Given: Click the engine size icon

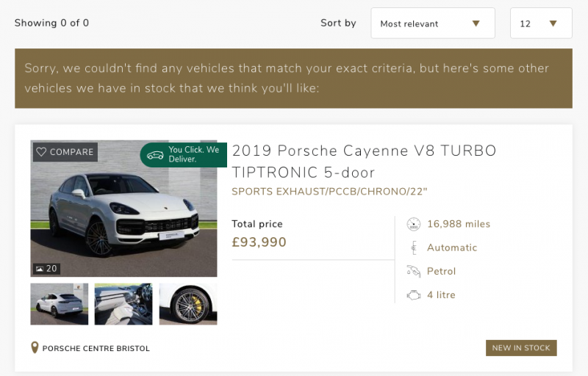Looking at the screenshot, I should 413,294.
